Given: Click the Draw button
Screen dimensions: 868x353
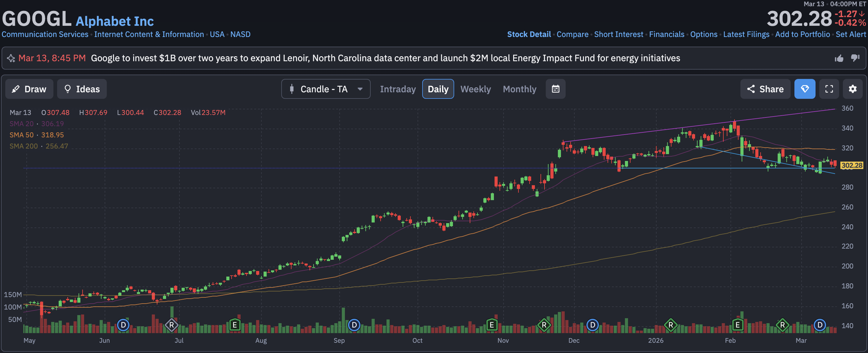Looking at the screenshot, I should pyautogui.click(x=29, y=89).
